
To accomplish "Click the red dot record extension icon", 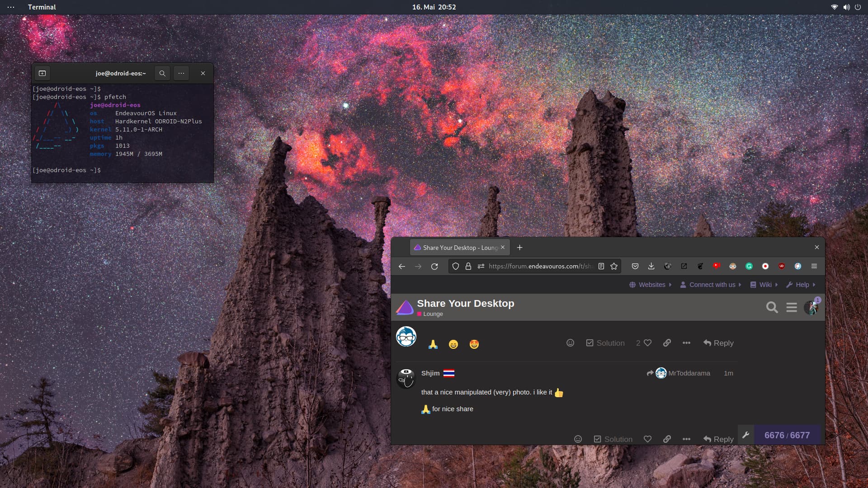I will pyautogui.click(x=765, y=266).
